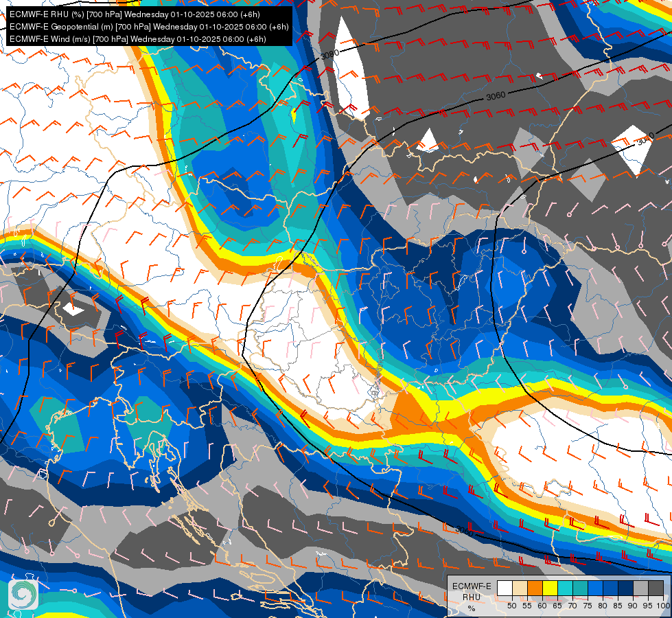Image resolution: width=672 pixels, height=618 pixels.
Task: Click the navy 85–90 legend swatch
Action: [626, 588]
